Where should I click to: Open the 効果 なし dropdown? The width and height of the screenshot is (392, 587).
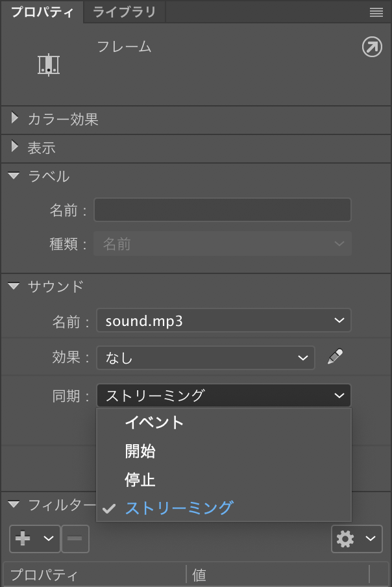(206, 358)
